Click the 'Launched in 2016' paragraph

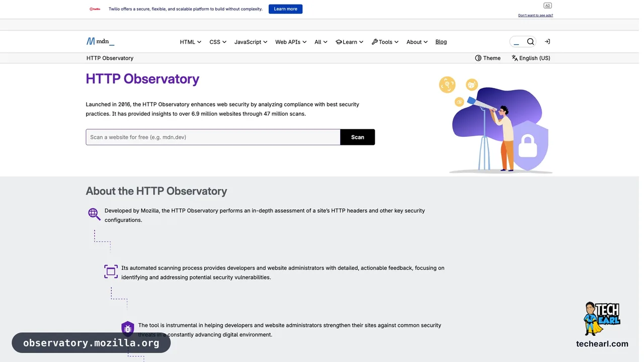point(222,109)
